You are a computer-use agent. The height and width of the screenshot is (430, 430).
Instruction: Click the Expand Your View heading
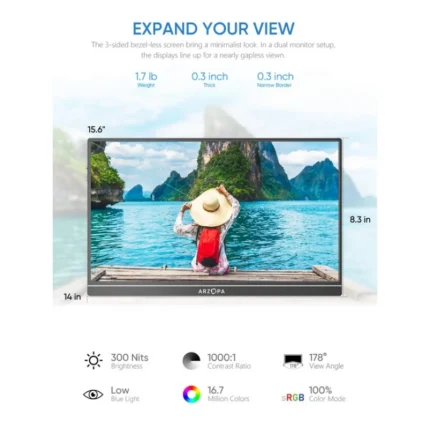click(214, 29)
